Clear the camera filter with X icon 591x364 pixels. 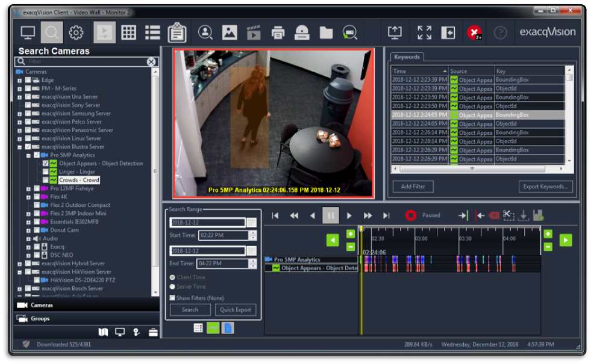pyautogui.click(x=151, y=62)
